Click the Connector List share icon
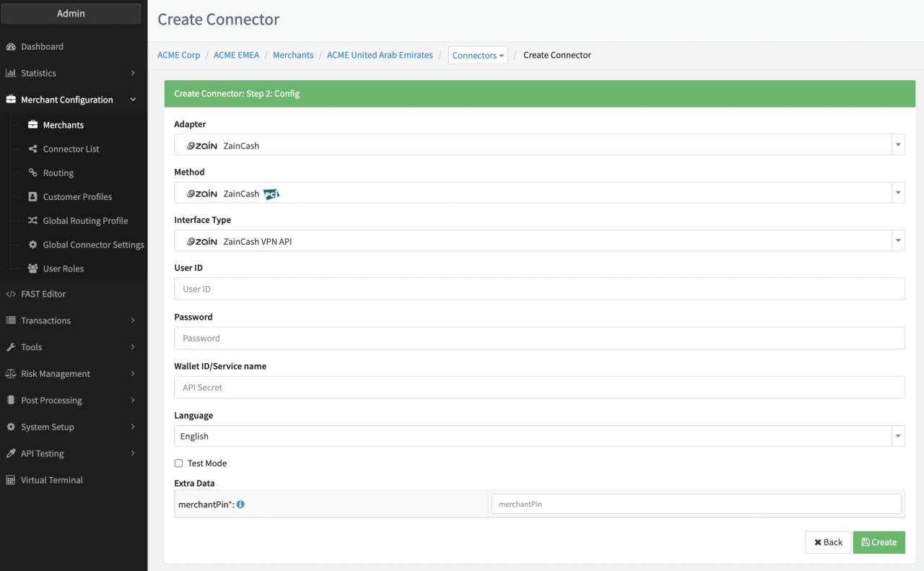Image resolution: width=924 pixels, height=571 pixels. (32, 149)
